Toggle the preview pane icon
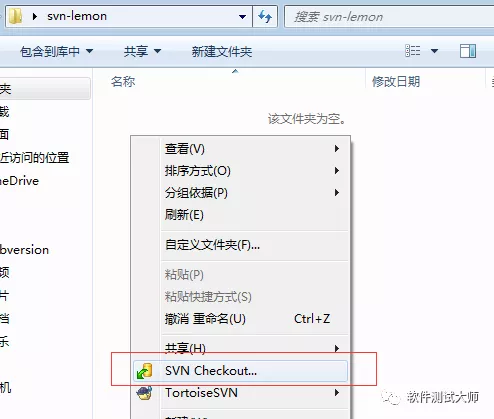The image size is (494, 419). click(x=468, y=51)
